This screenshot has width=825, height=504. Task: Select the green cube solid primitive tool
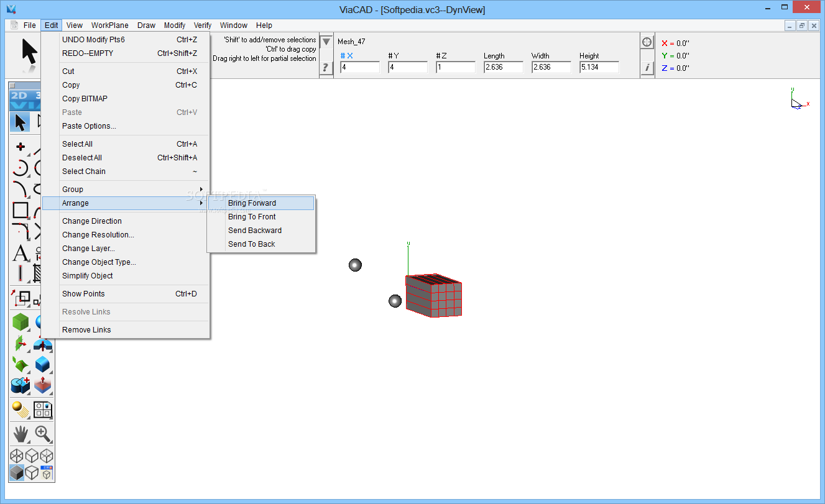coord(21,322)
